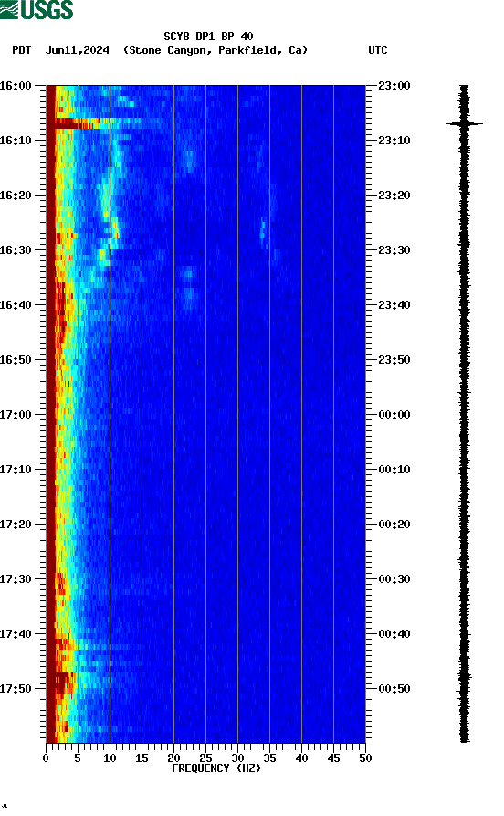The image size is (504, 816).
Task: Click the '17:30' PDT time label
Action: tap(16, 579)
